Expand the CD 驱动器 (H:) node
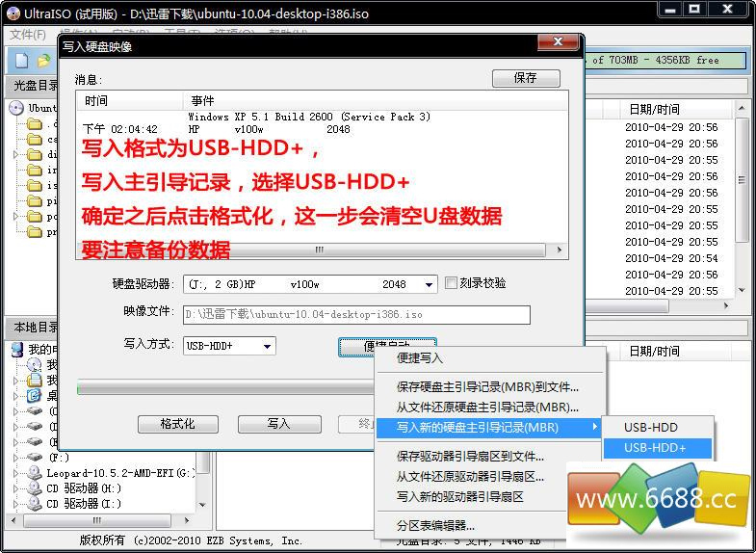Viewport: 756px width, 553px height. 16,488
